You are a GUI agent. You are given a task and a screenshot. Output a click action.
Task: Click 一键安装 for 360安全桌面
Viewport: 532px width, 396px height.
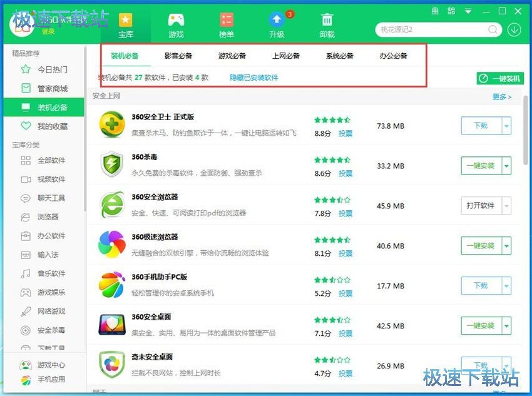tap(481, 326)
